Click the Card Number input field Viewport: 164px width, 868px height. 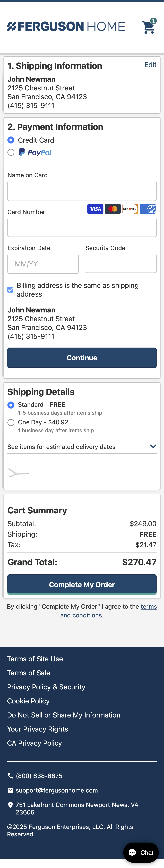pos(82,227)
